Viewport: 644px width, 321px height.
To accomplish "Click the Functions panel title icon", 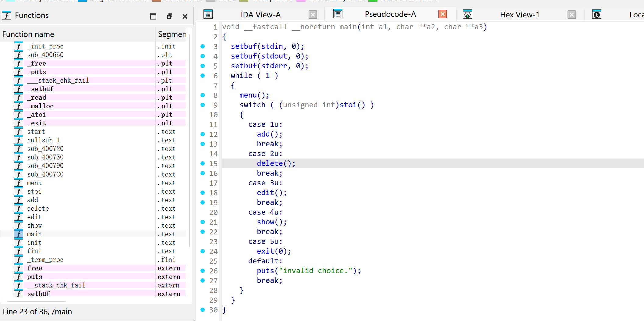I will pos(6,15).
